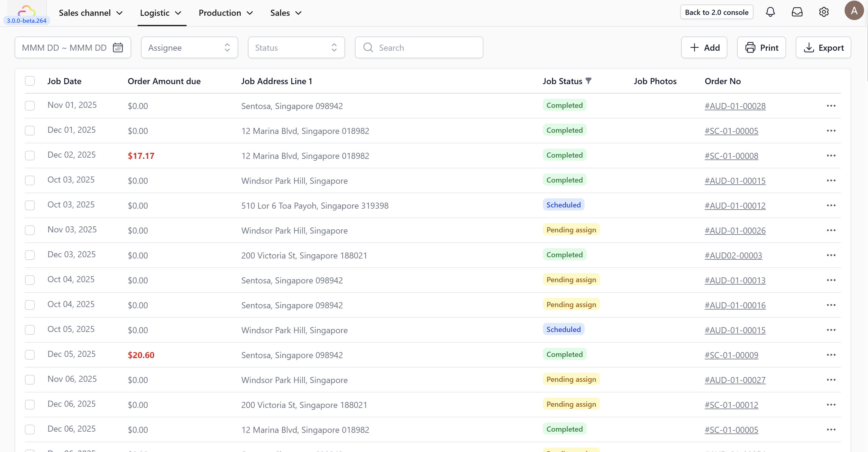Open the inbox tray icon
This screenshot has width=868, height=452.
click(x=797, y=12)
